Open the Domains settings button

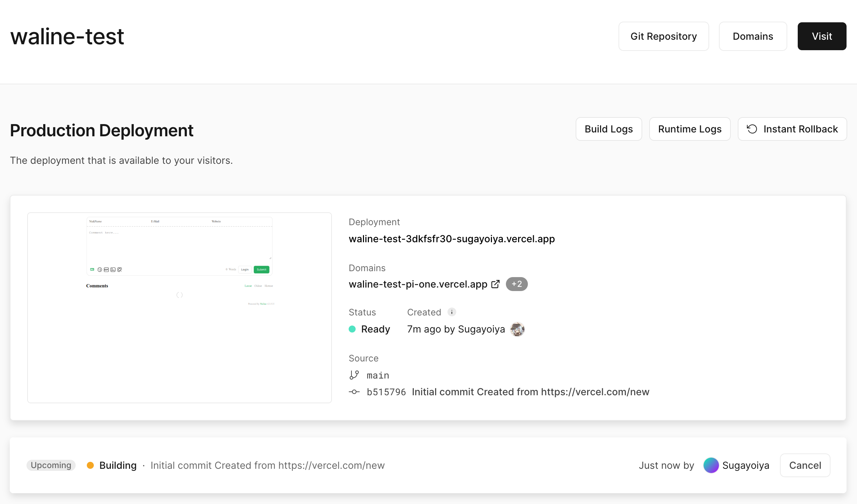pos(753,36)
